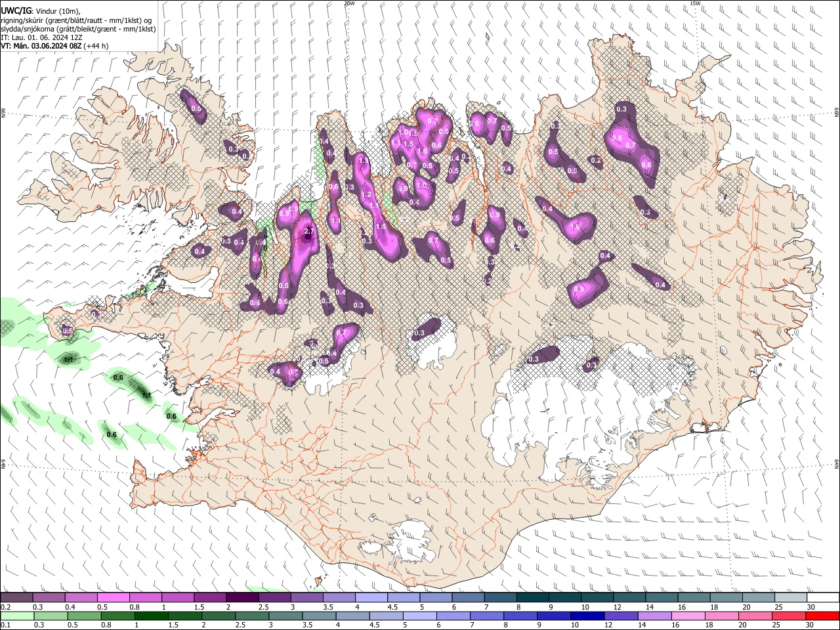Pick the violet 12–14 rain scale swatch

click(621, 616)
